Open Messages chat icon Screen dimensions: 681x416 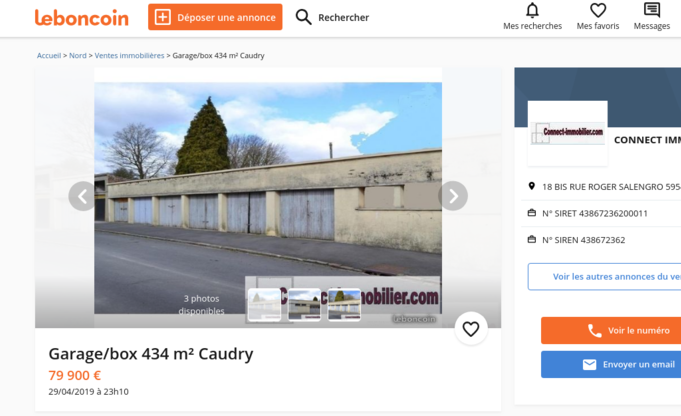click(x=651, y=10)
